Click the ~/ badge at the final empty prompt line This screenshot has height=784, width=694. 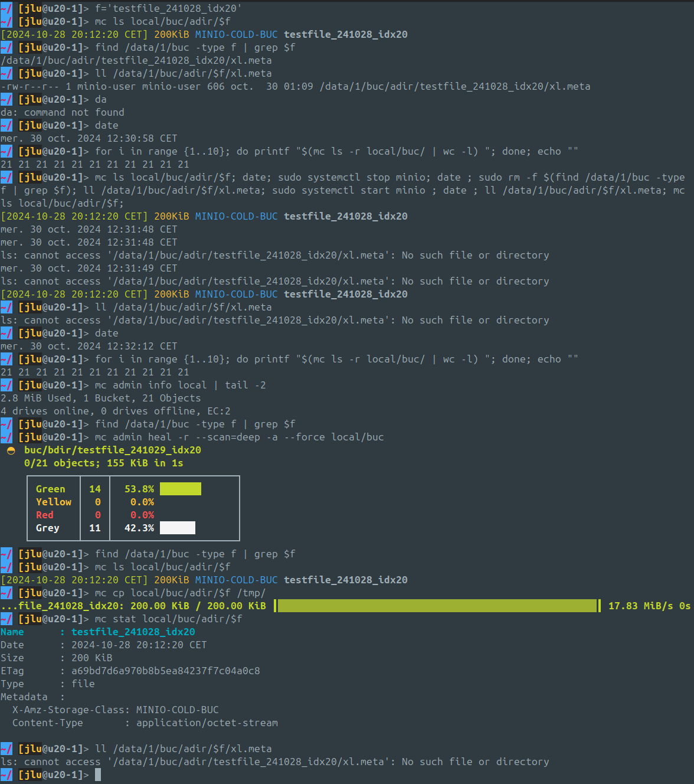click(6, 775)
